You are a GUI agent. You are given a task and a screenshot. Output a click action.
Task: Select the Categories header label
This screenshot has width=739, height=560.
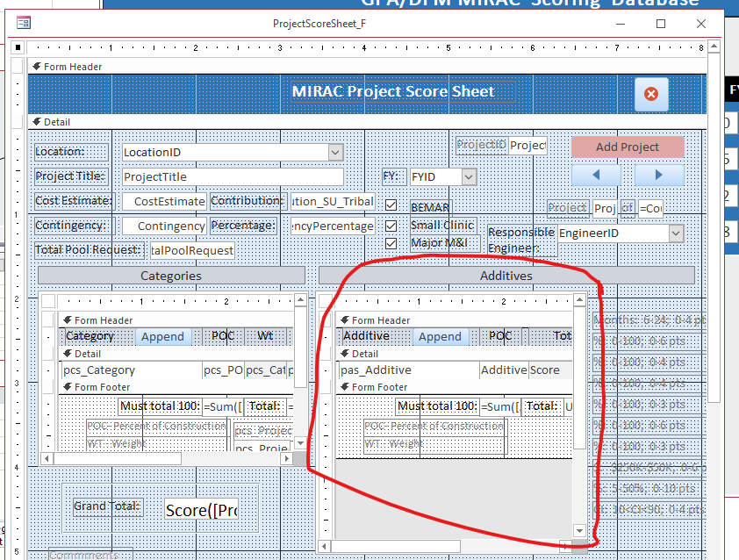coord(171,276)
